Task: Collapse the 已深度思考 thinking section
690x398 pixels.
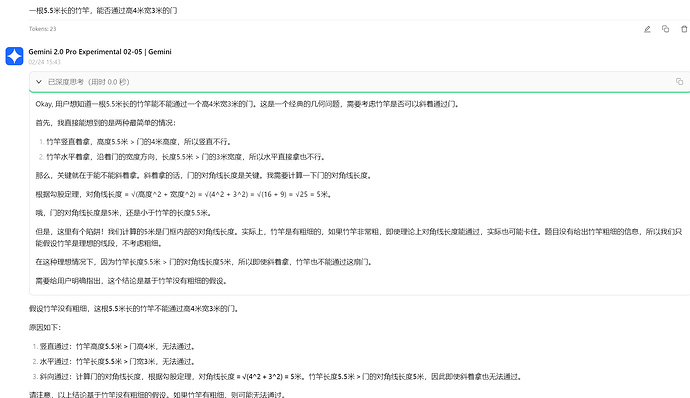Action: click(x=39, y=82)
